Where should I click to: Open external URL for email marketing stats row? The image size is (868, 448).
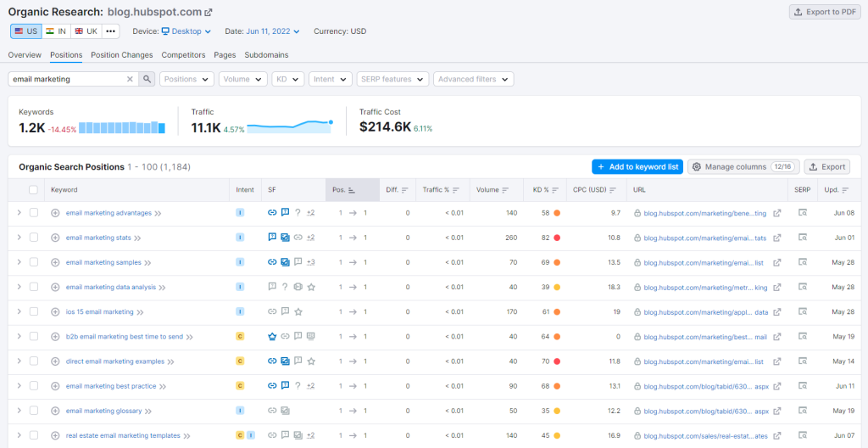coord(777,238)
